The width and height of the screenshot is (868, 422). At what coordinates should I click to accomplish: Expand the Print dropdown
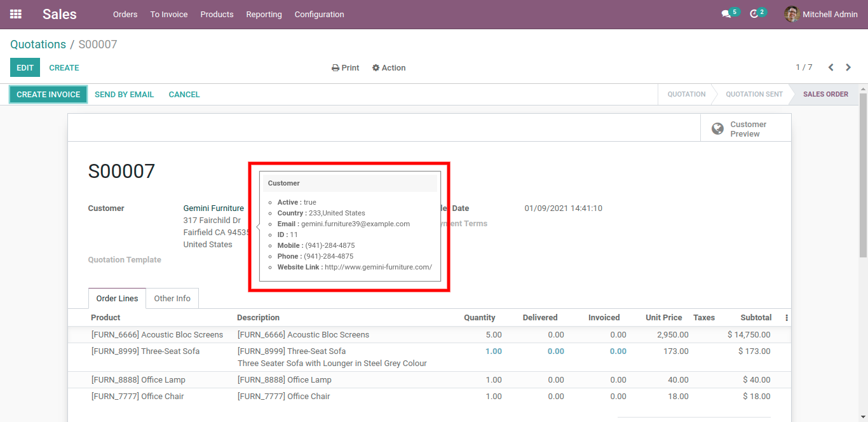coord(346,68)
